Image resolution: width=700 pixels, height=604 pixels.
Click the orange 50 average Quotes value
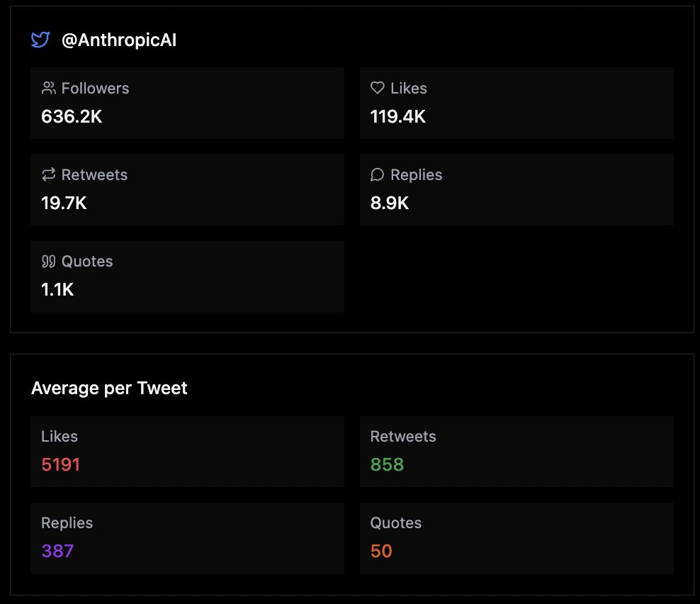coord(380,551)
